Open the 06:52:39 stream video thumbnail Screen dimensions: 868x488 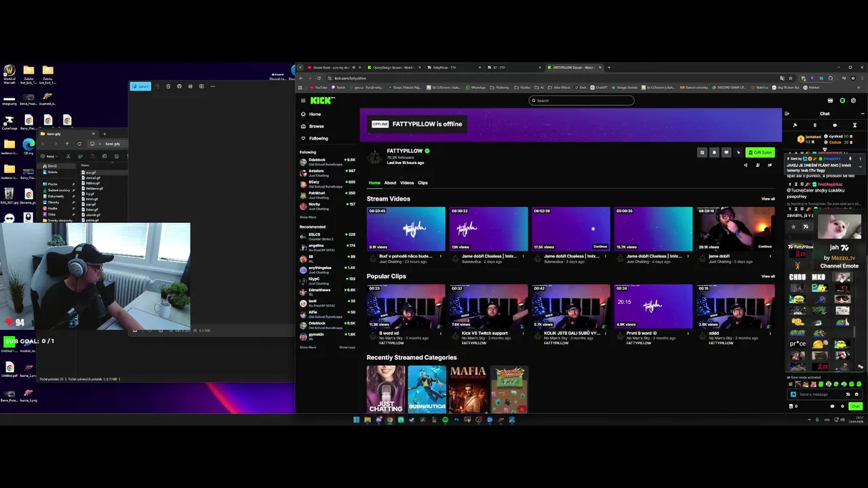coord(570,229)
